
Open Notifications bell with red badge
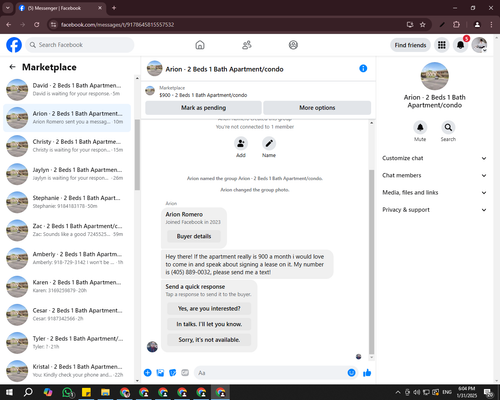pyautogui.click(x=461, y=45)
